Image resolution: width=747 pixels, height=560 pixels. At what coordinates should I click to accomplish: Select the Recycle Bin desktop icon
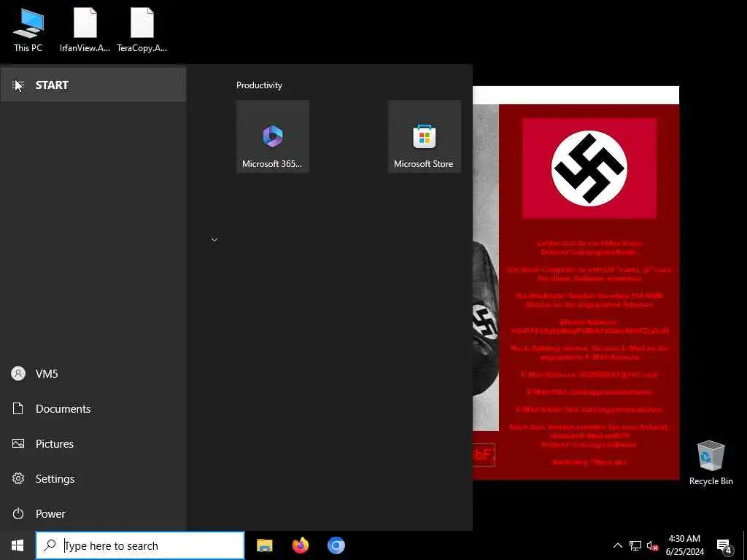711,463
